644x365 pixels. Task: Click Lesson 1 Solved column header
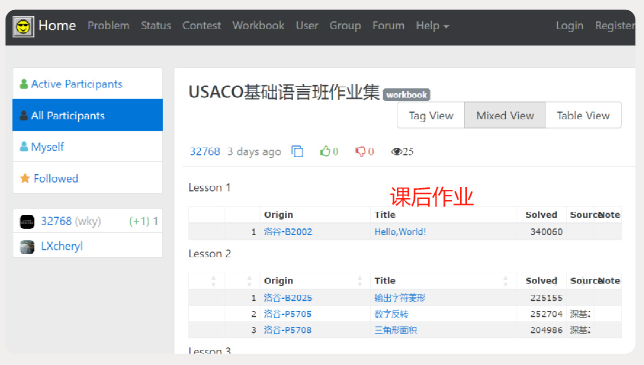pyautogui.click(x=541, y=215)
